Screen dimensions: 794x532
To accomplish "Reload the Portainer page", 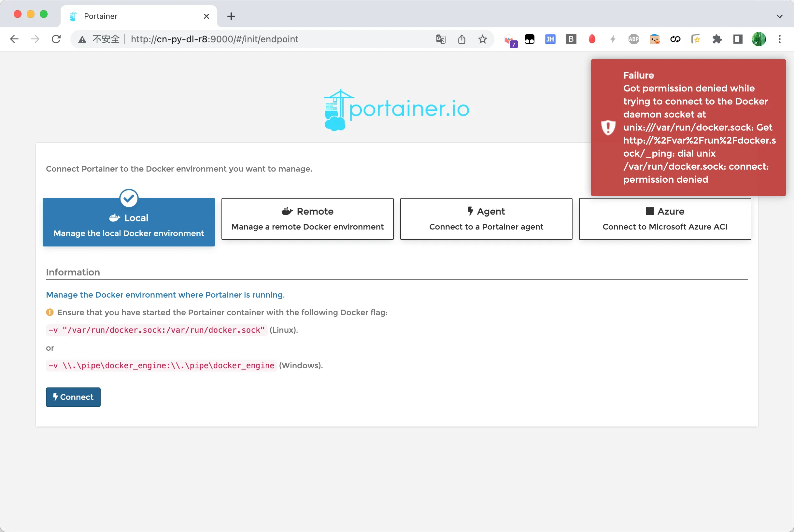I will pyautogui.click(x=56, y=39).
